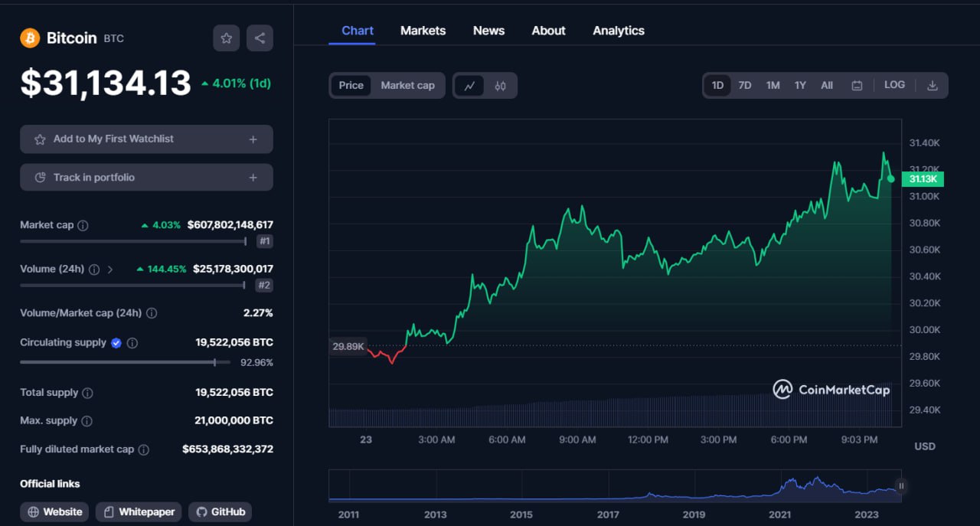Select the Price chart toggle
980x526 pixels.
351,86
